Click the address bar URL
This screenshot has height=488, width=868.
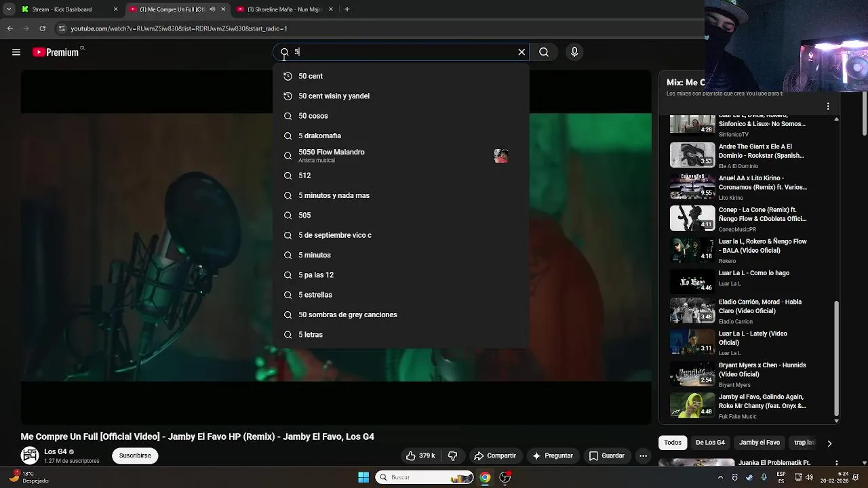(x=179, y=28)
